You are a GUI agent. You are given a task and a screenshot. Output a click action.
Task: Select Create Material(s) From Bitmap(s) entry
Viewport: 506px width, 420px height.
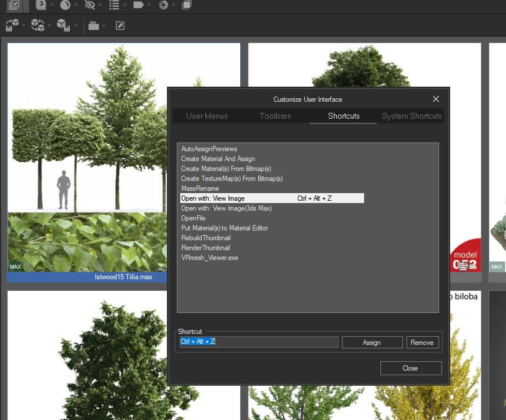pyautogui.click(x=226, y=169)
